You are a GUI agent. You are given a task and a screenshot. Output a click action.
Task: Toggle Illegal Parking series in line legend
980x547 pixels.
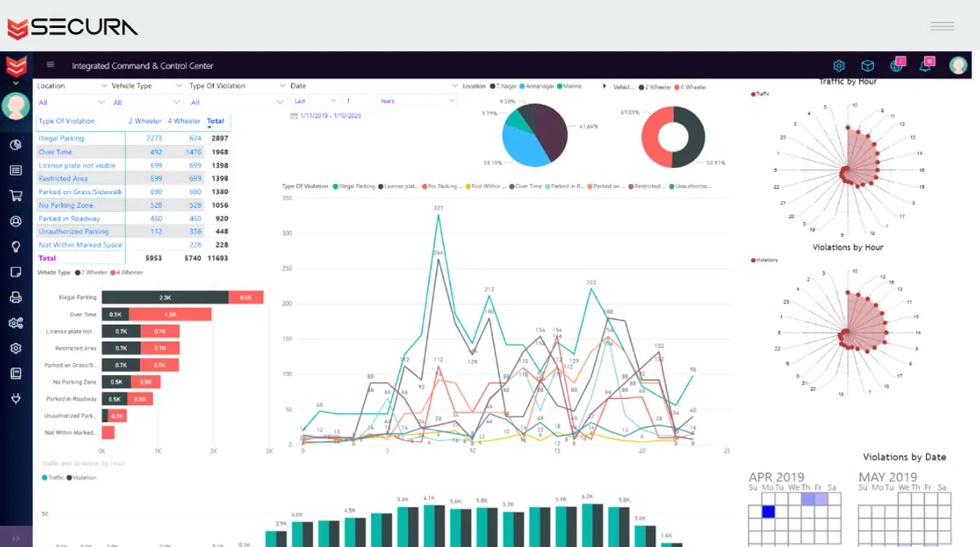(355, 186)
